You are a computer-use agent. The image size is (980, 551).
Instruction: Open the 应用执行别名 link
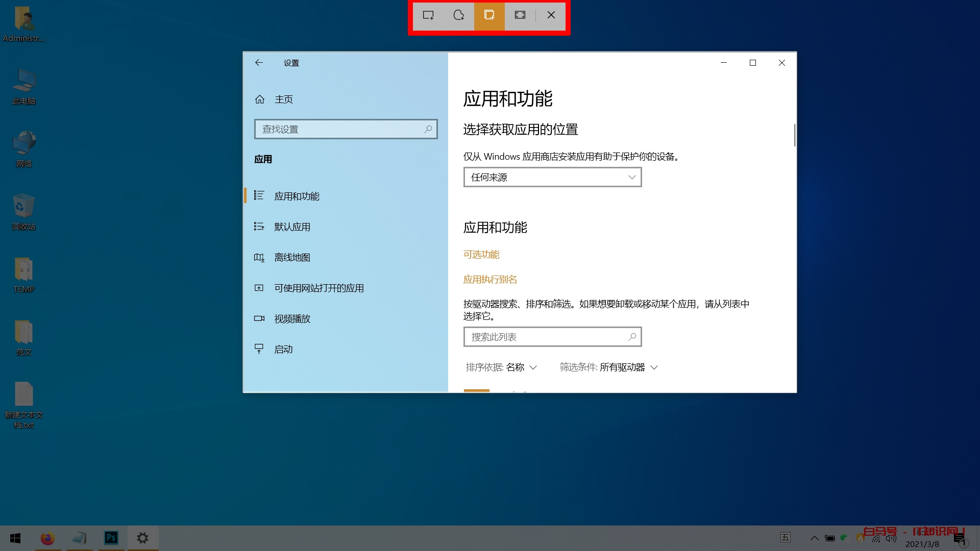tap(489, 279)
